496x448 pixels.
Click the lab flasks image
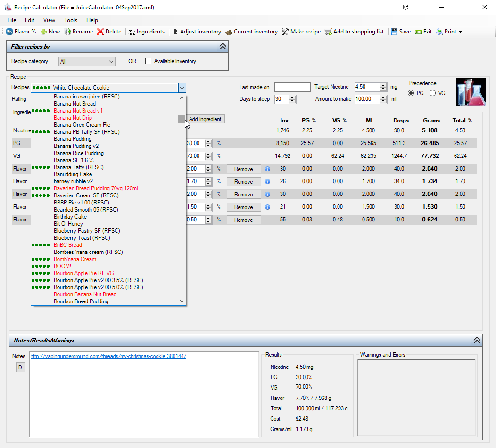click(471, 92)
